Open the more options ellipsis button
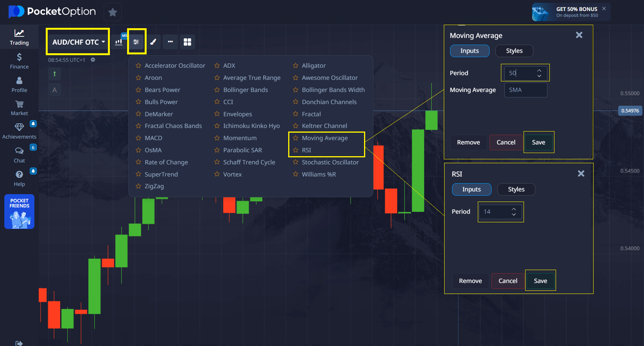 (170, 42)
